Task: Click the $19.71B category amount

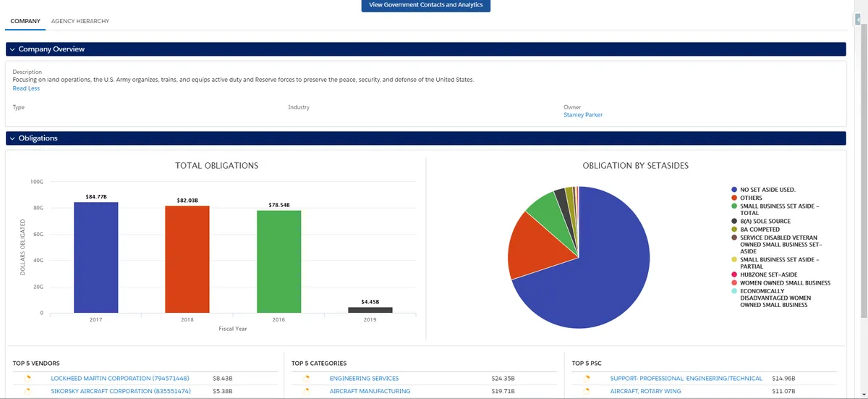Action: [503, 391]
